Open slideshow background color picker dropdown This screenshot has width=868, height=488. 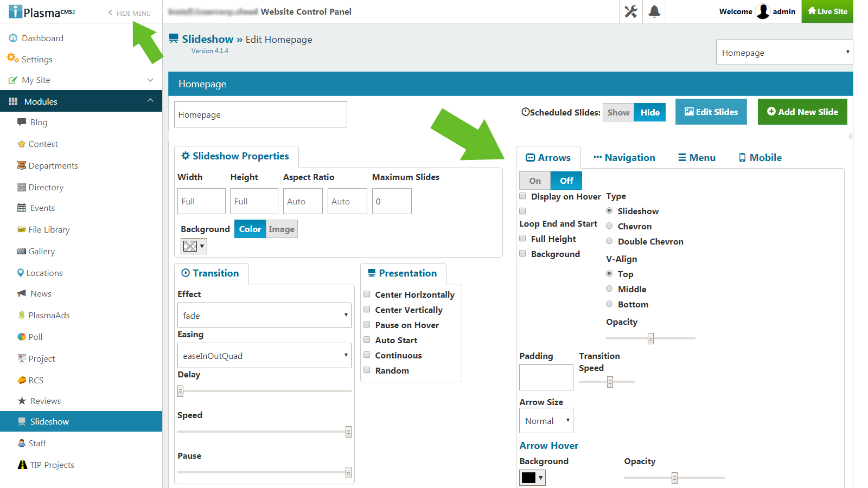(194, 246)
